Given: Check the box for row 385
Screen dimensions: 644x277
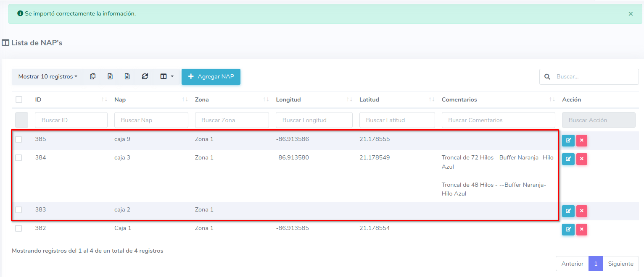Looking at the screenshot, I should [18, 139].
